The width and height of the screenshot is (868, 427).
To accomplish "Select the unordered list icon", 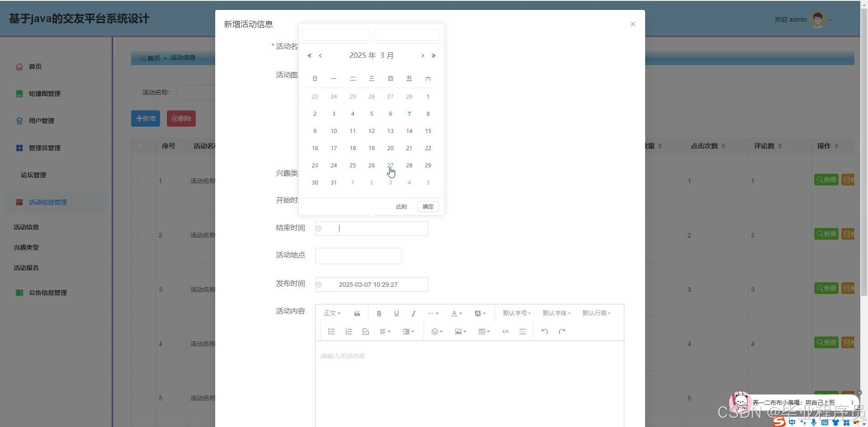I will (331, 332).
